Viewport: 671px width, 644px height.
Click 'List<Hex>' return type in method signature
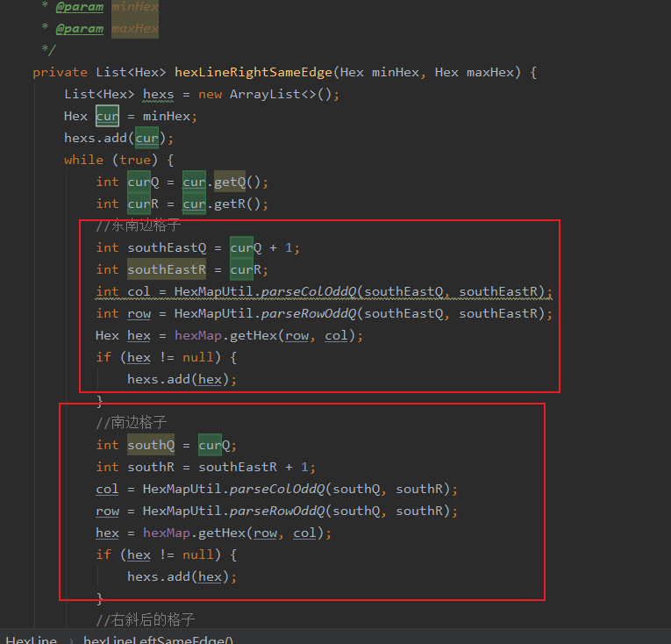click(x=131, y=72)
